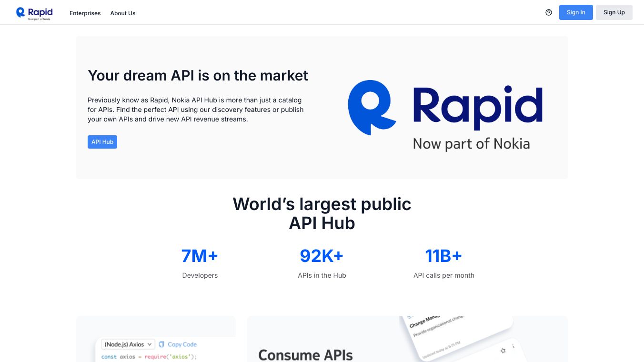Click the '11B+' statistic
The height and width of the screenshot is (362, 644).
(x=443, y=256)
